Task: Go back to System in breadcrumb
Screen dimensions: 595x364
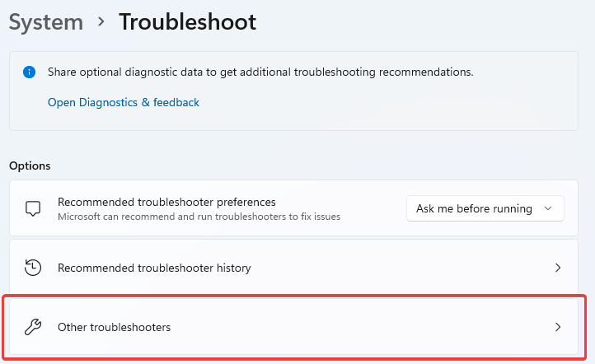Action: coord(46,22)
